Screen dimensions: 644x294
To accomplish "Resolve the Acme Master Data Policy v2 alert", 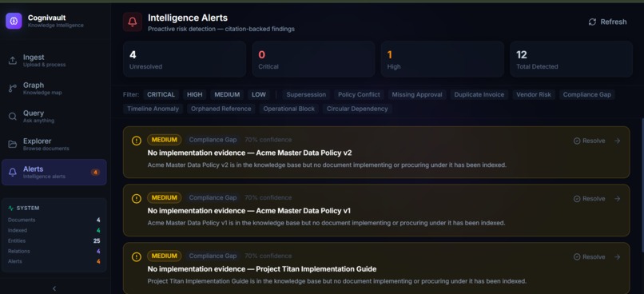I will (x=590, y=141).
